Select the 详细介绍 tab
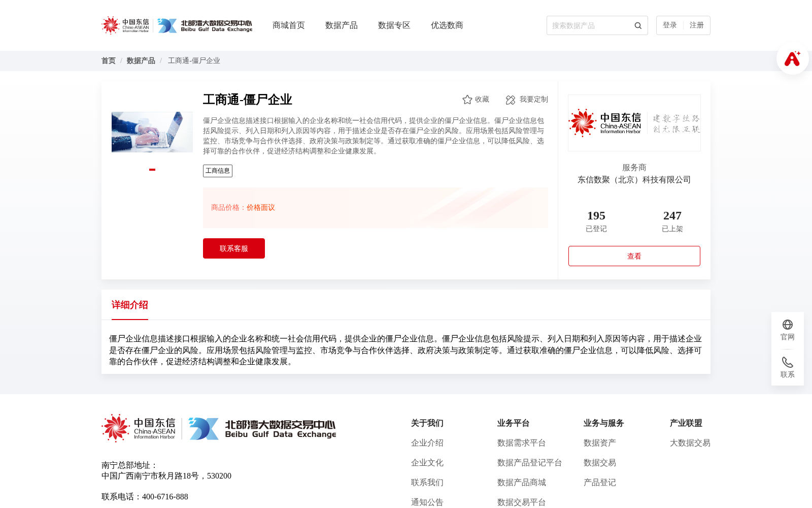Viewport: 812px width, 508px height. tap(130, 305)
